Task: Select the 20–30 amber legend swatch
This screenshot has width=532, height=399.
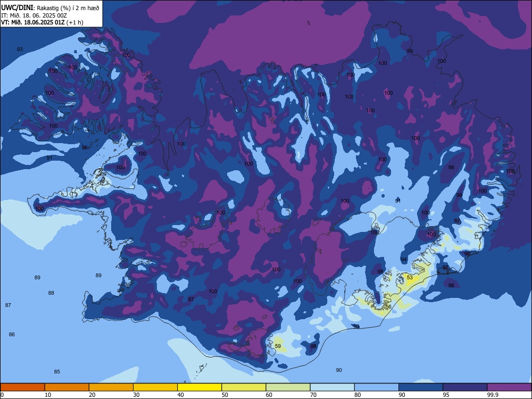Action: coord(111,387)
